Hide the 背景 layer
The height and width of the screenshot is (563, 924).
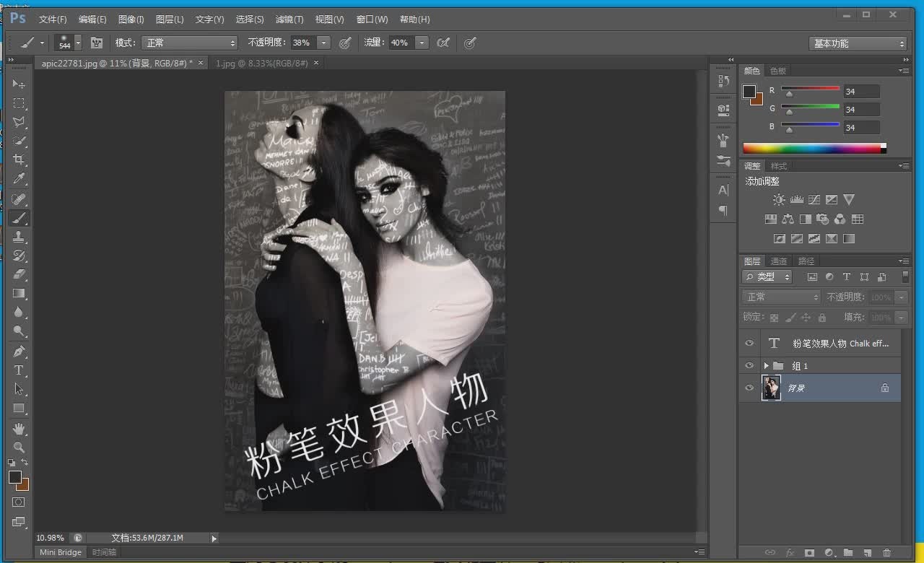[749, 388]
